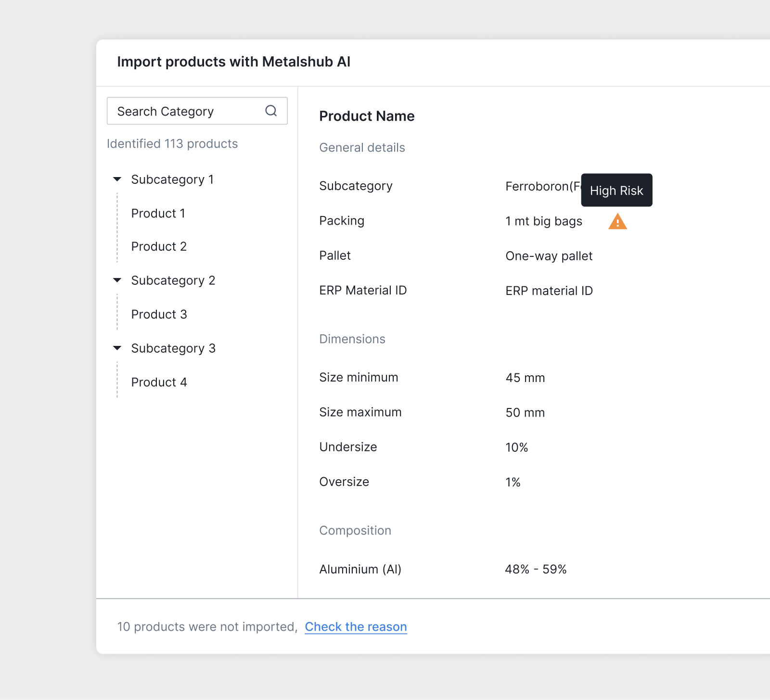Collapse the Subcategory 3 tree node
This screenshot has height=700, width=770.
point(117,348)
